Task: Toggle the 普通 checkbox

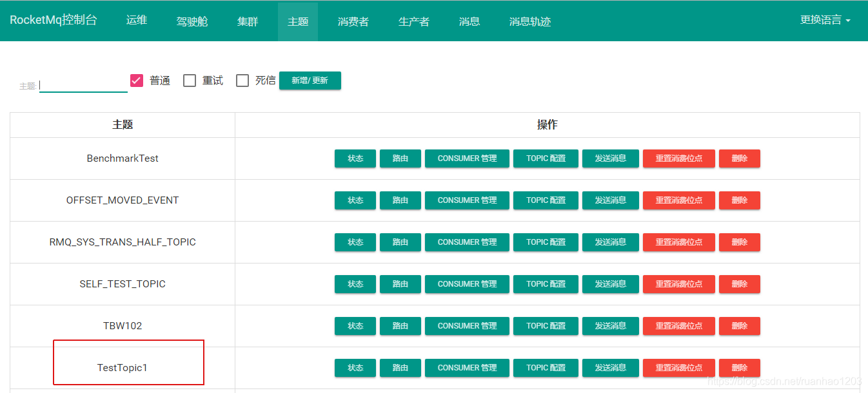Action: [136, 81]
